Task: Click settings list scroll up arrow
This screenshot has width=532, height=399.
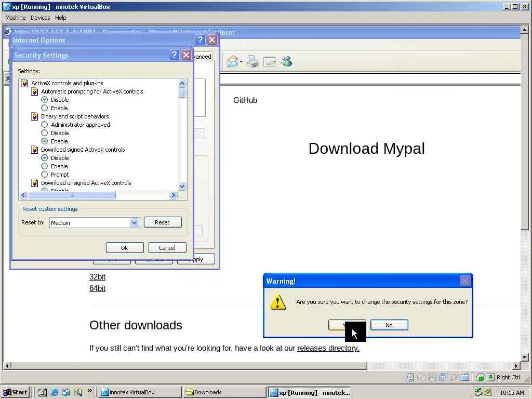Action: (x=182, y=84)
